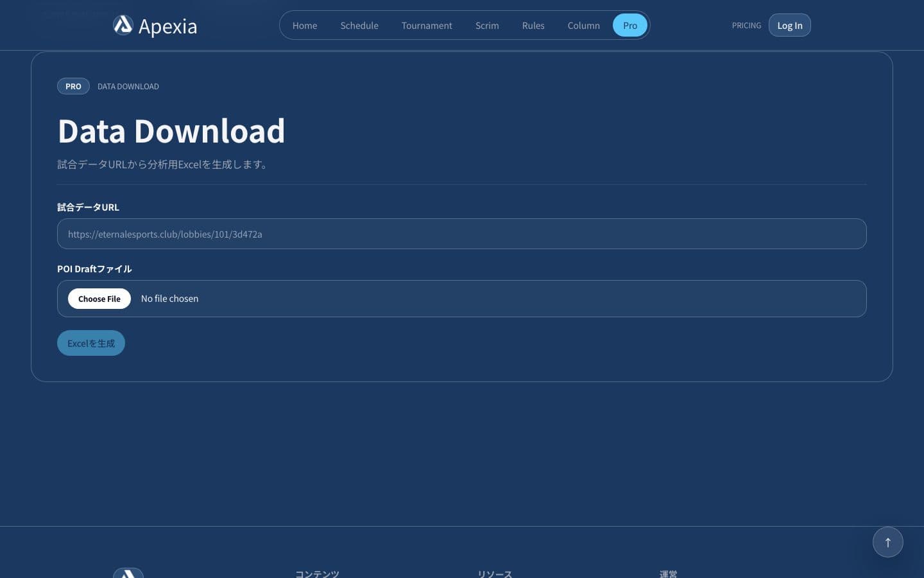Click the No file chosen text
924x578 pixels.
point(169,299)
